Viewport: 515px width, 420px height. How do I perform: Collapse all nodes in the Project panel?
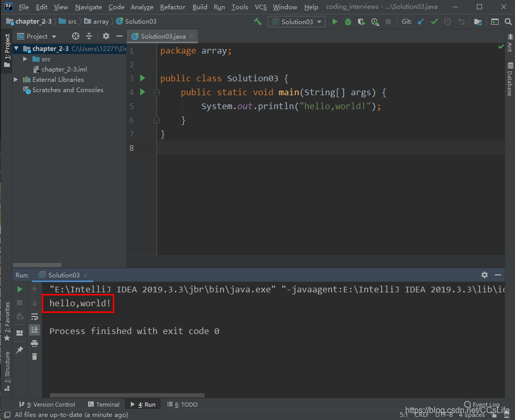click(x=89, y=36)
